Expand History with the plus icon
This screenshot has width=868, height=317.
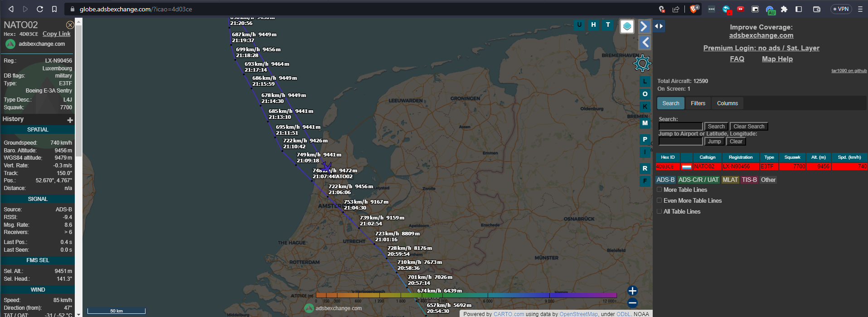(70, 120)
